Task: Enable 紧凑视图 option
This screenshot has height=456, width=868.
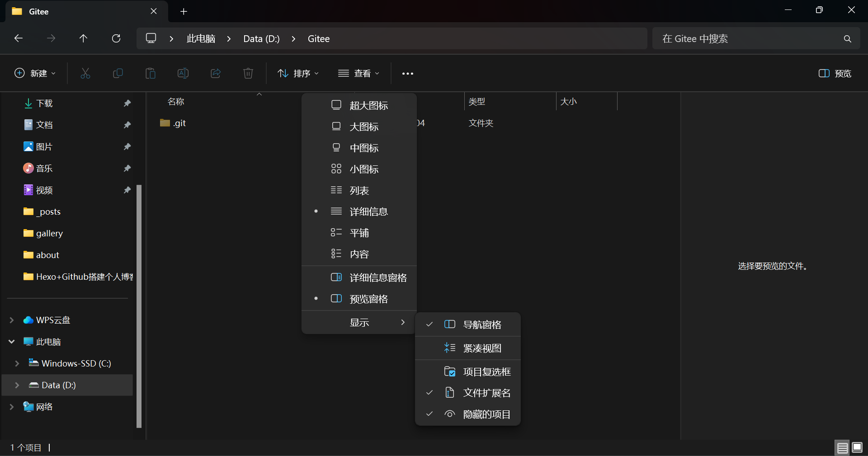Action: [468, 348]
